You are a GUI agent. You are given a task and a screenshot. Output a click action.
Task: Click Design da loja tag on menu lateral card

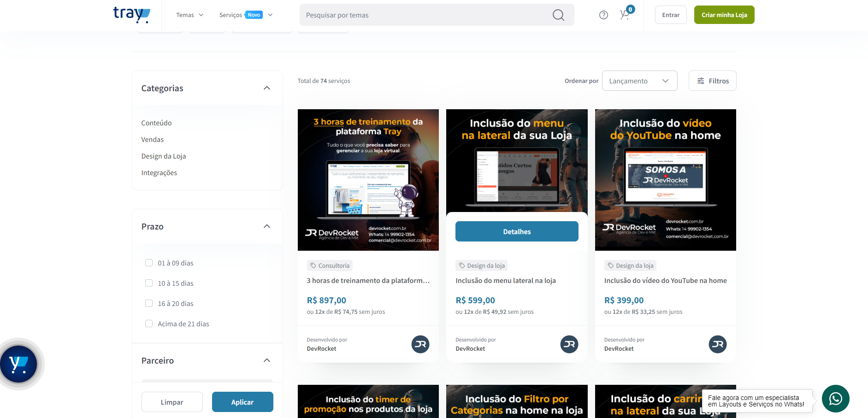point(482,265)
